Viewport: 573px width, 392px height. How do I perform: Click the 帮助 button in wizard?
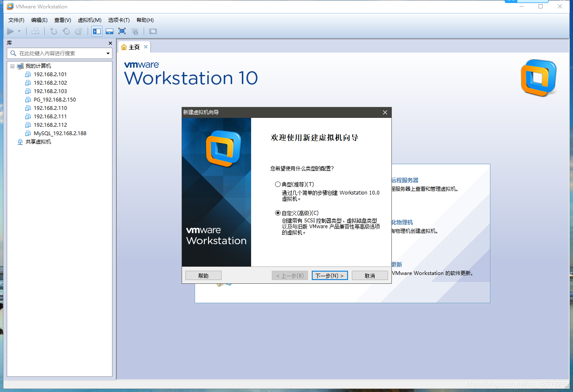tap(203, 276)
